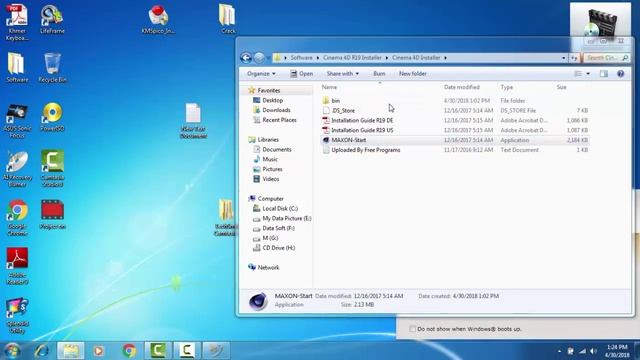Image resolution: width=640 pixels, height=360 pixels.
Task: Sort by the Type column header
Action: point(507,87)
